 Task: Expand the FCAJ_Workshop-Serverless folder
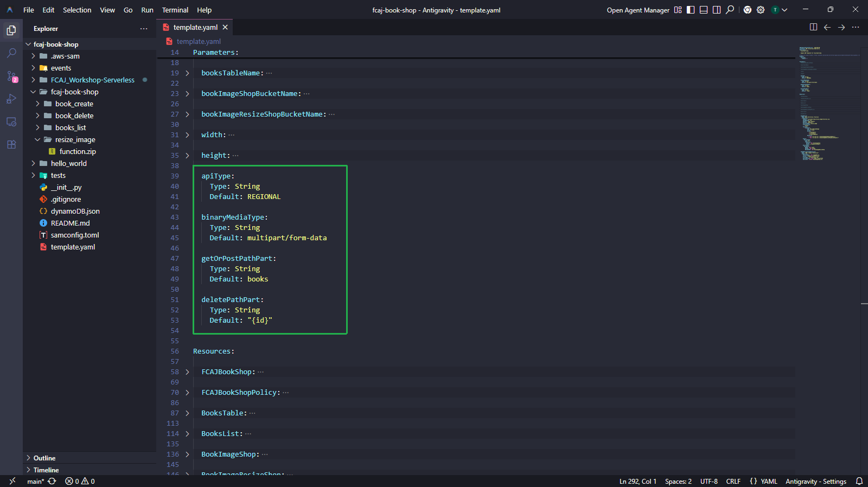33,80
